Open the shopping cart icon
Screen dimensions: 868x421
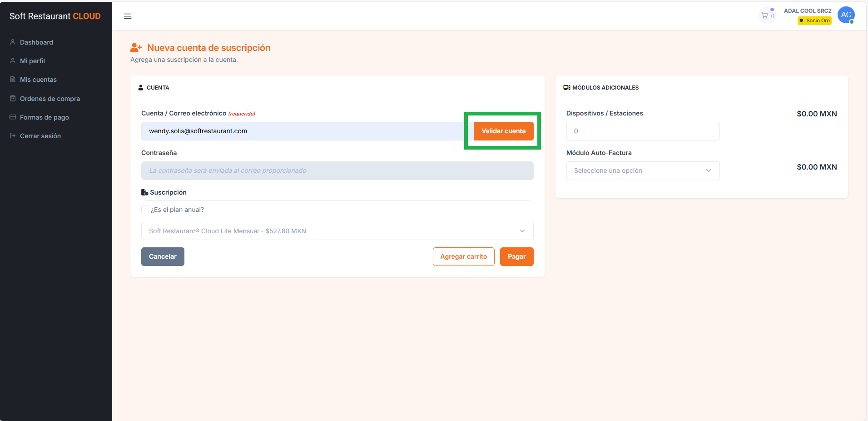tap(765, 16)
